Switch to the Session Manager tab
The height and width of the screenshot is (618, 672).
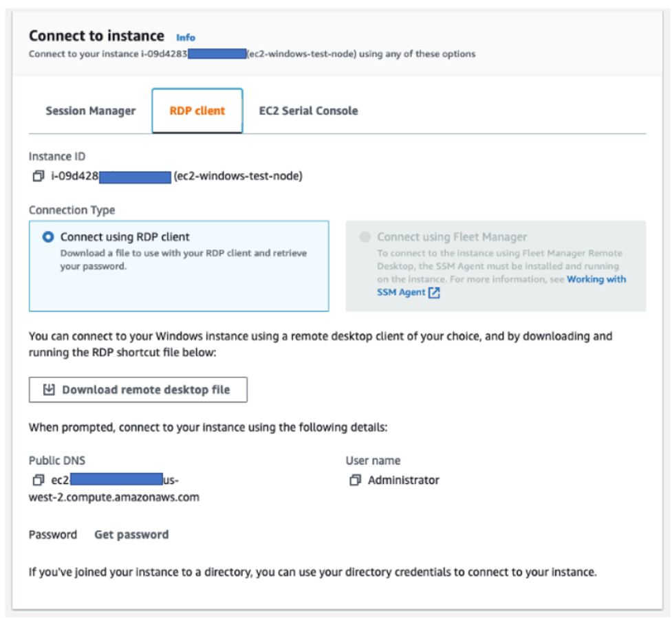(x=90, y=111)
